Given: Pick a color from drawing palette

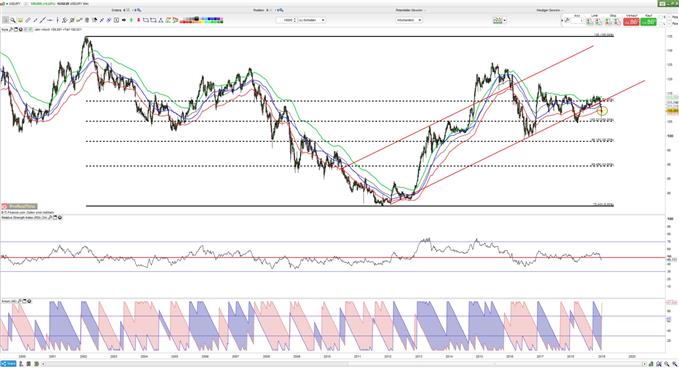Looking at the screenshot, I should (202, 20).
